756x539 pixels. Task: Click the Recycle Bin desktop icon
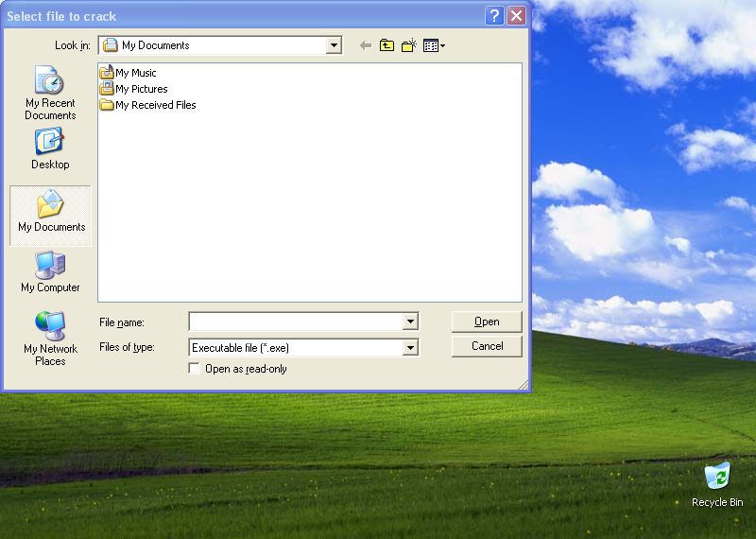pos(717,476)
